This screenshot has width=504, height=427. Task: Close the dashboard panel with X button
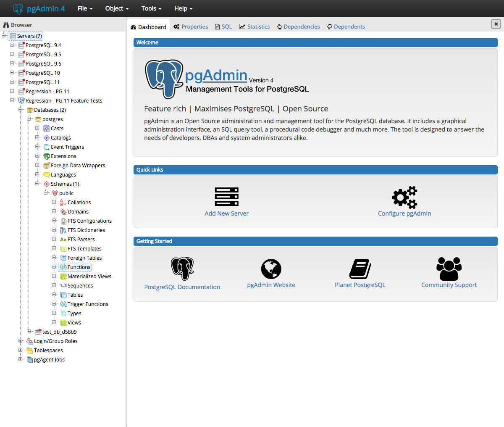[496, 24]
